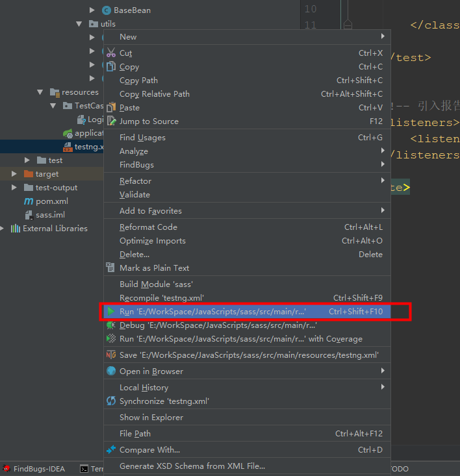
Task: Open the Local History submenu
Action: (x=247, y=387)
